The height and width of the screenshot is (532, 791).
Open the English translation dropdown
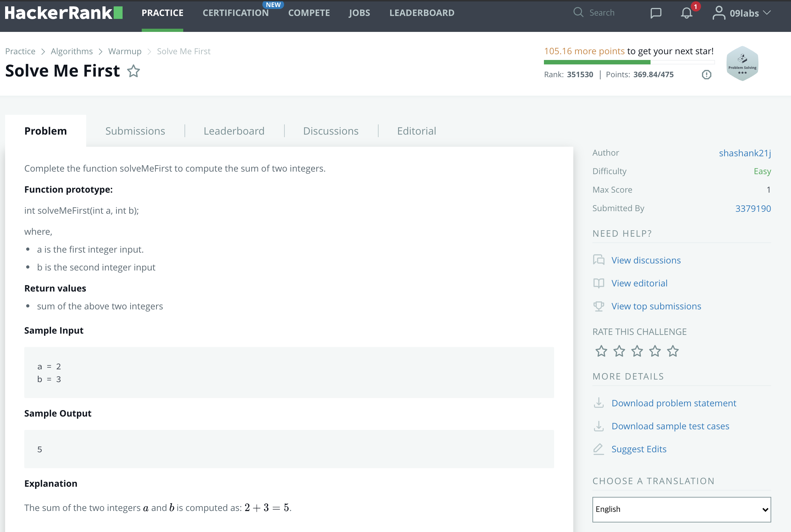tap(681, 509)
